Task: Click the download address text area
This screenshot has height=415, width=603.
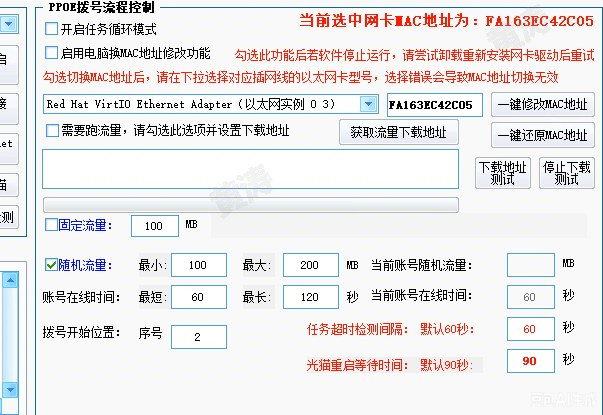Action: click(250, 169)
